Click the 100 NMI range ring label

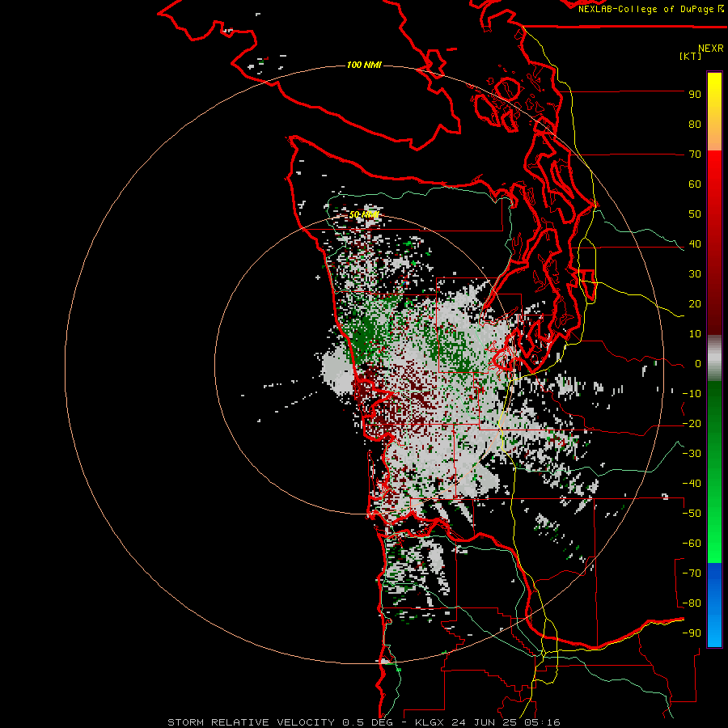pyautogui.click(x=364, y=65)
